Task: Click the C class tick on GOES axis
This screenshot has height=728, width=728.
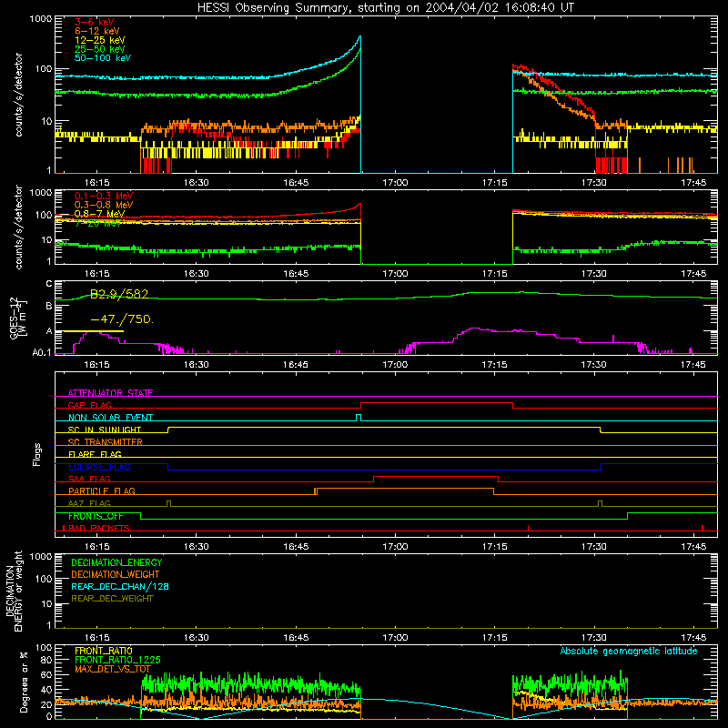Action: [49, 284]
